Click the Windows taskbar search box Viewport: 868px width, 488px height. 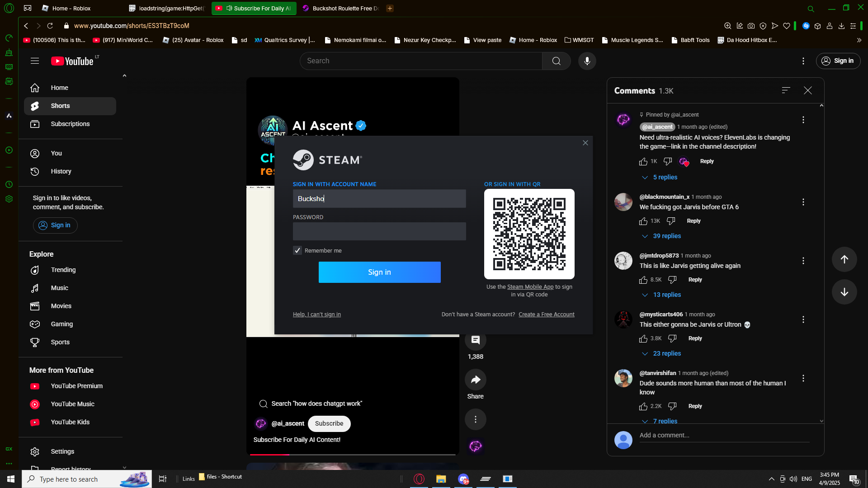point(87,479)
